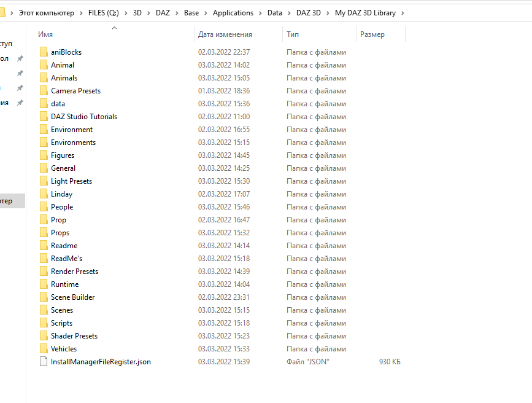Click the Animal folder icon
Screen dimensions: 532x403
[44, 65]
